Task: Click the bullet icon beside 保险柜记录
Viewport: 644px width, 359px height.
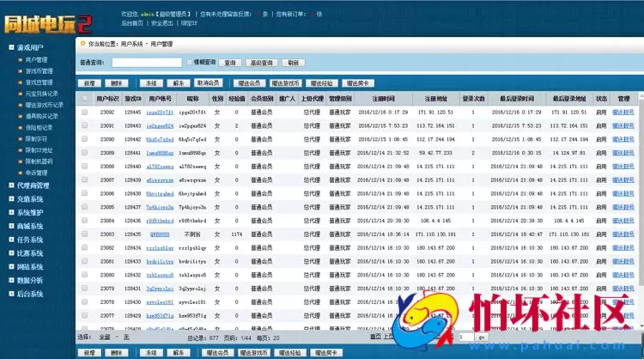Action: pos(20,127)
